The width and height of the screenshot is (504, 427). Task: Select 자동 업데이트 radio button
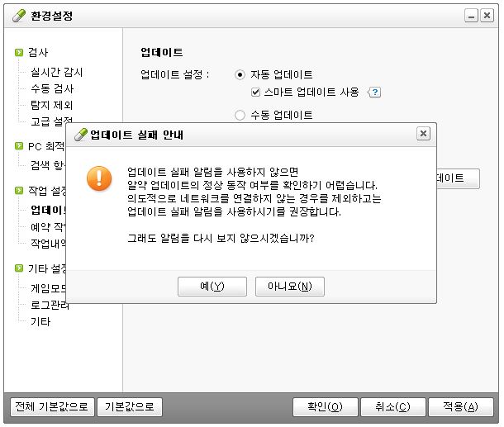[x=240, y=75]
